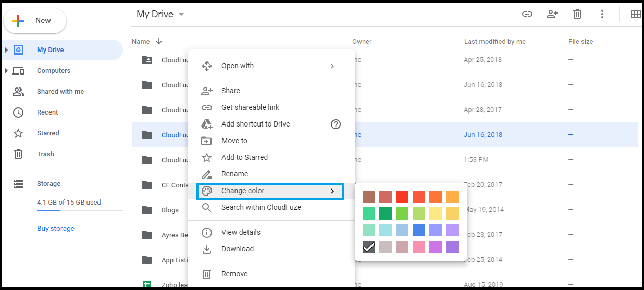Switch to grid view layout
This screenshot has height=290, width=644.
coord(636,14)
